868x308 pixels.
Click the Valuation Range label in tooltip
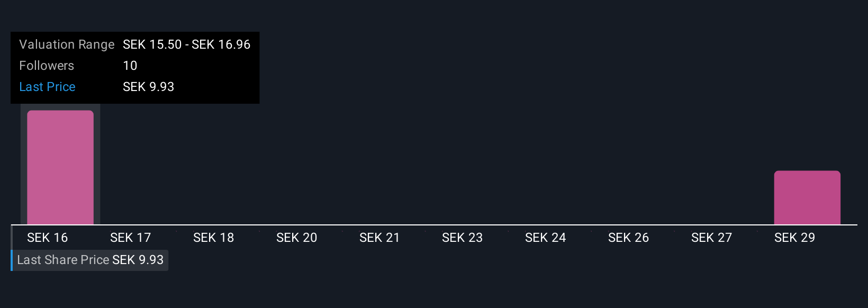[67, 44]
